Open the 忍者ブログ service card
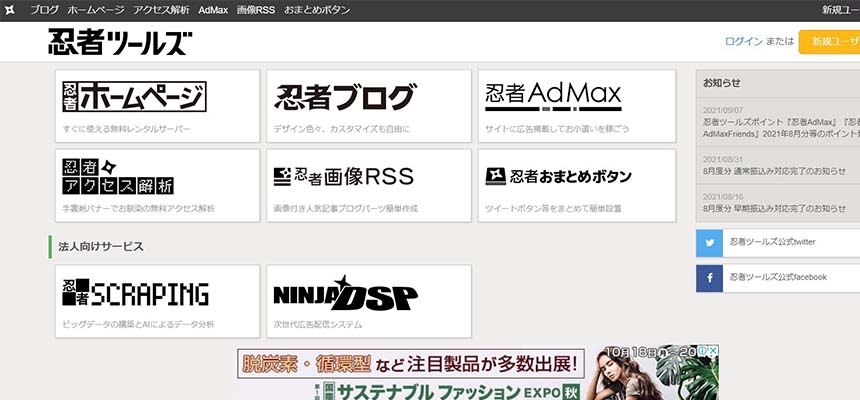 point(367,106)
